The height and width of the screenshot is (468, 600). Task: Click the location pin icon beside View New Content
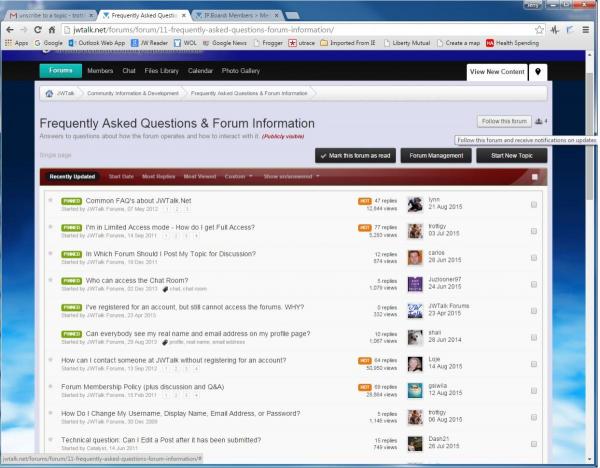pos(537,72)
